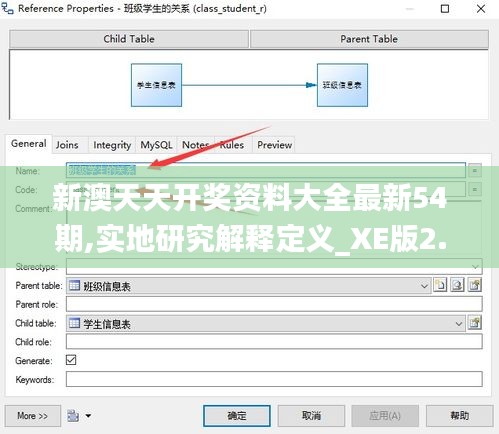Expand the Child table dropdown
This screenshot has width=499, height=434.
tap(459, 324)
